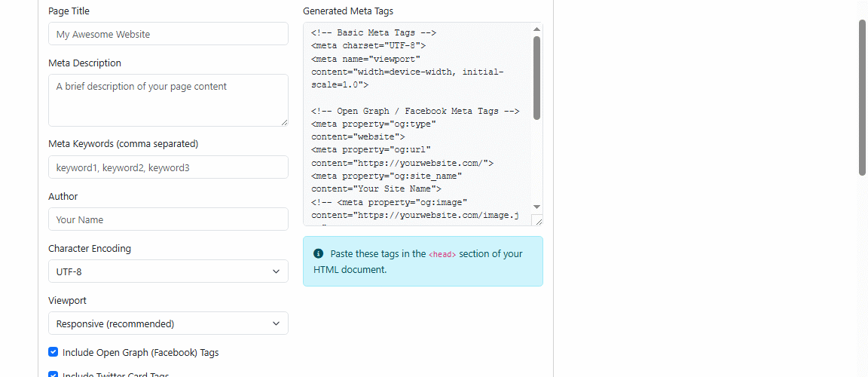Viewport: 868px width, 377px height.
Task: Click the Author name input field
Action: tap(168, 219)
